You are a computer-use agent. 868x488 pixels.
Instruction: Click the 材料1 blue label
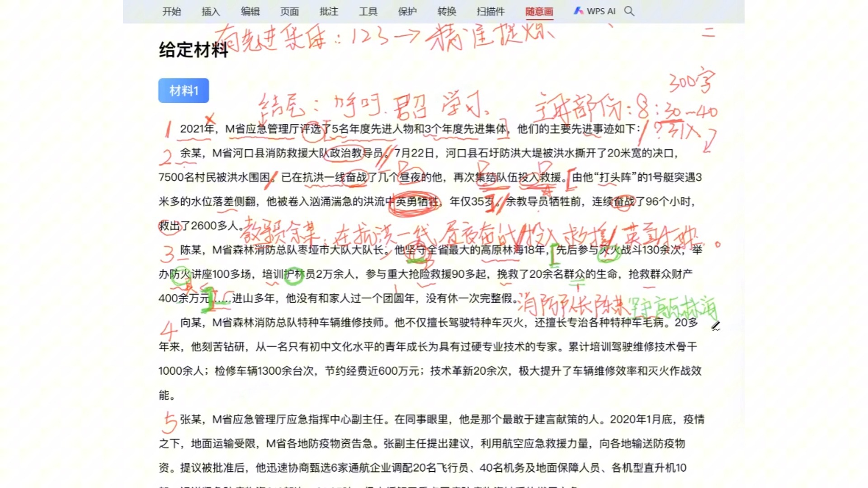point(184,90)
